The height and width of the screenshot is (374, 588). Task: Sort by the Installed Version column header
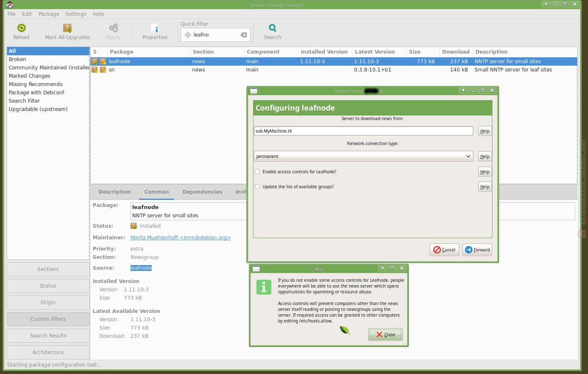[325, 52]
